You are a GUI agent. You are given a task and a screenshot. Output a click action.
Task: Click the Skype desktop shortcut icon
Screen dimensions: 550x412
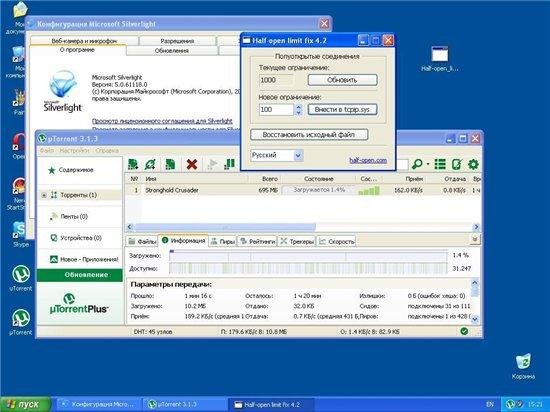20,234
